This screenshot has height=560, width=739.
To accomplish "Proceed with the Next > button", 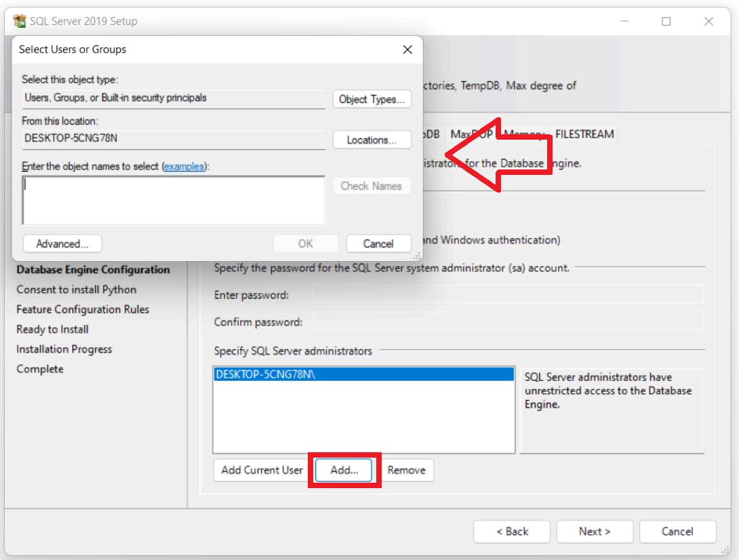I will coord(595,532).
